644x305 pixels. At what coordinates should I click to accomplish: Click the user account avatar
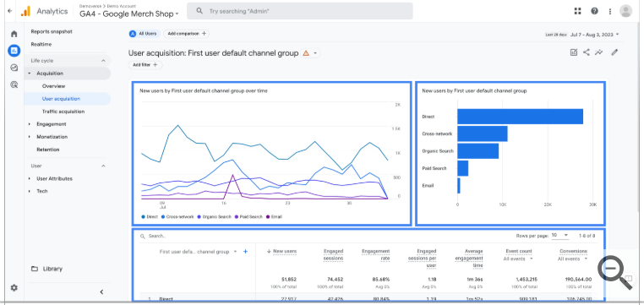coord(625,11)
